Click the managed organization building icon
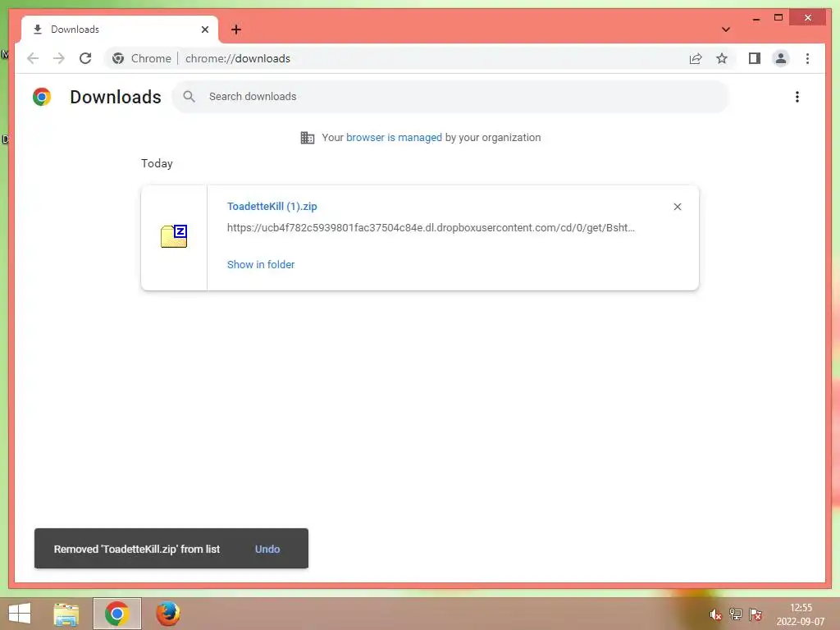The height and width of the screenshot is (630, 840). point(308,138)
